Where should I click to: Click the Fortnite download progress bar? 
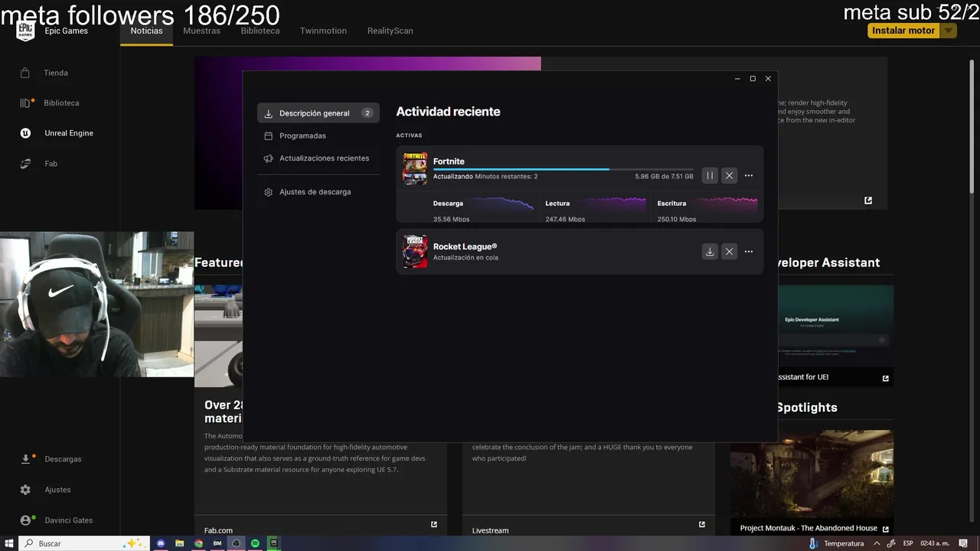pyautogui.click(x=563, y=169)
